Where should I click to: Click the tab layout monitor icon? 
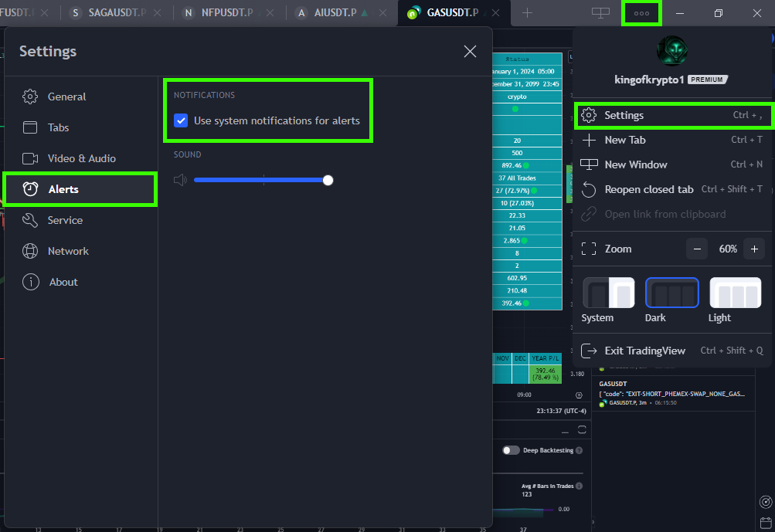pyautogui.click(x=600, y=13)
